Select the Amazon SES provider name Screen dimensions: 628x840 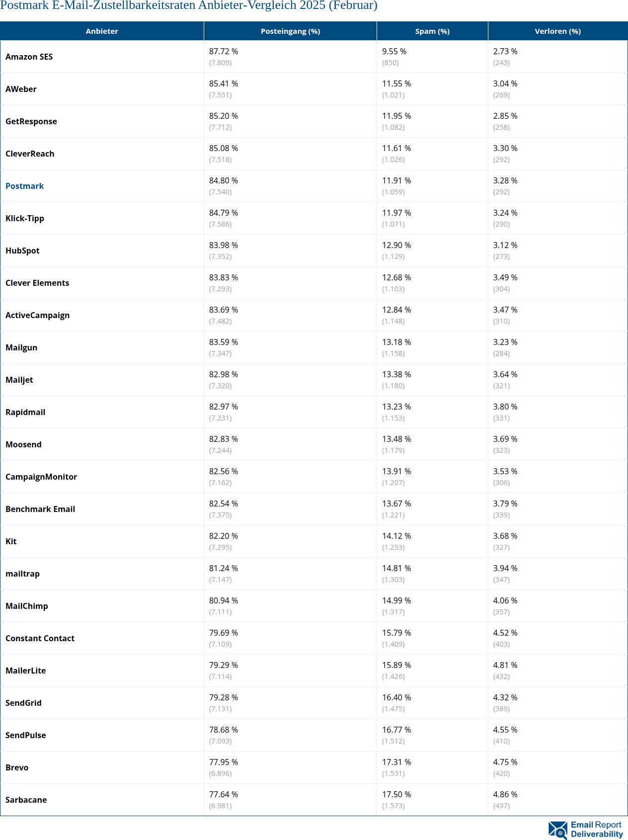[x=29, y=57]
